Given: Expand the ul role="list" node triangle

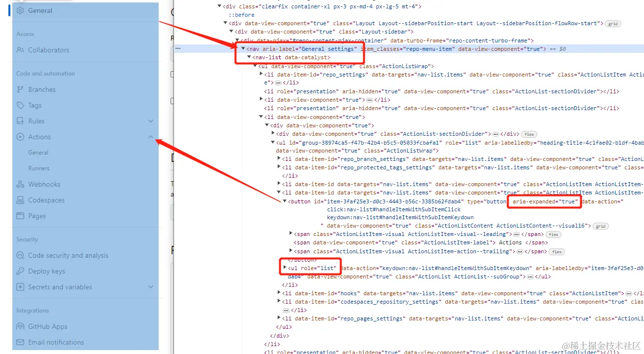Looking at the screenshot, I should coord(285,268).
